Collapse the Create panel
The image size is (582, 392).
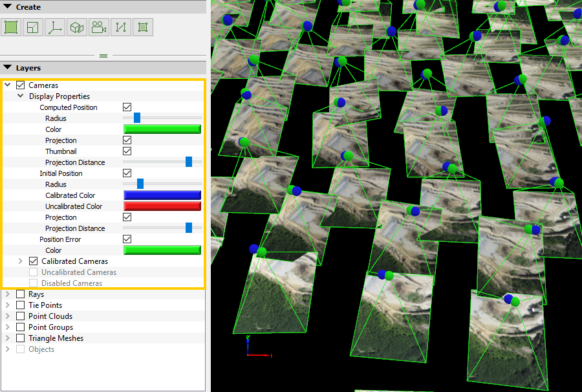(6, 6)
